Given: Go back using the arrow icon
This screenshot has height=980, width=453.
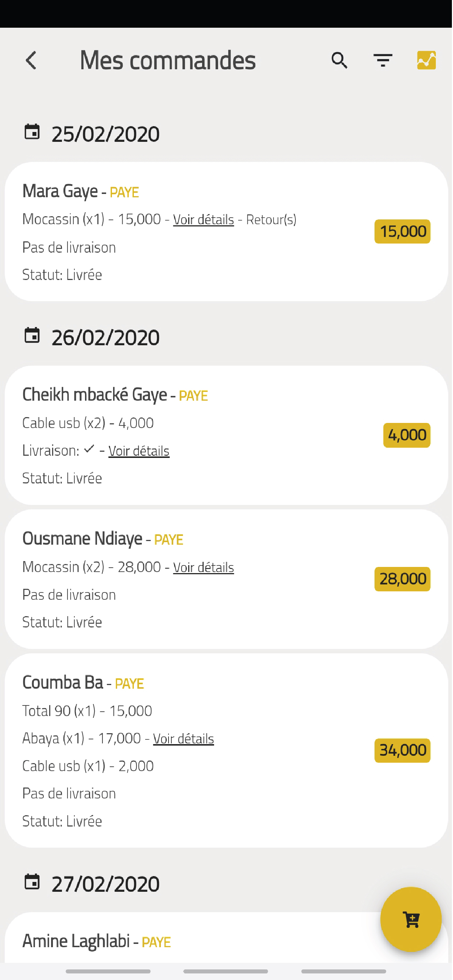Looking at the screenshot, I should pyautogui.click(x=31, y=61).
